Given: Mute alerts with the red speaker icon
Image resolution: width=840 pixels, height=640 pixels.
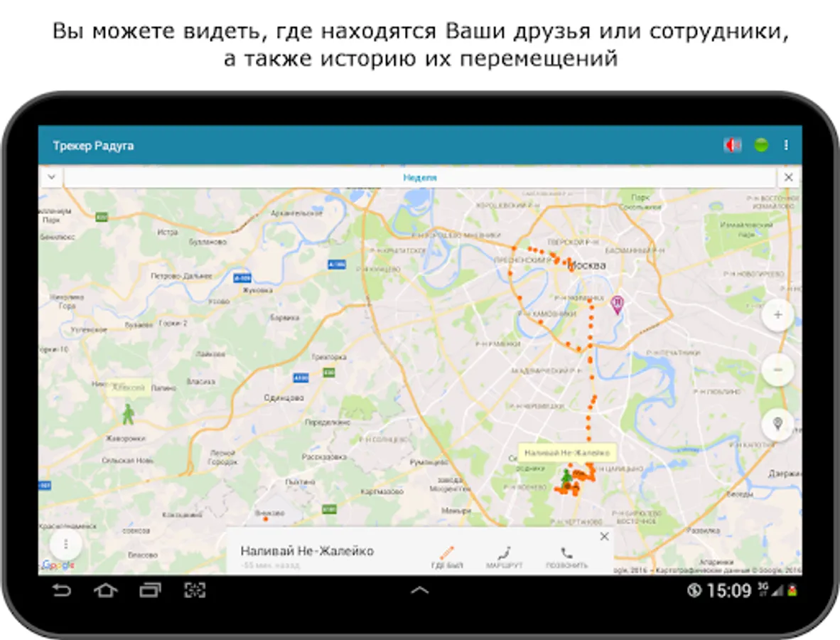Looking at the screenshot, I should click(x=732, y=145).
